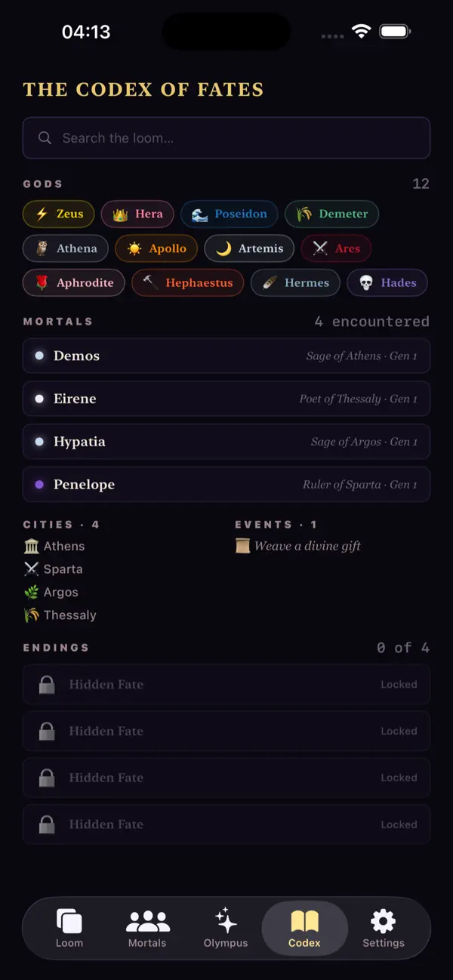Open the Demos mortal entry

click(x=226, y=356)
